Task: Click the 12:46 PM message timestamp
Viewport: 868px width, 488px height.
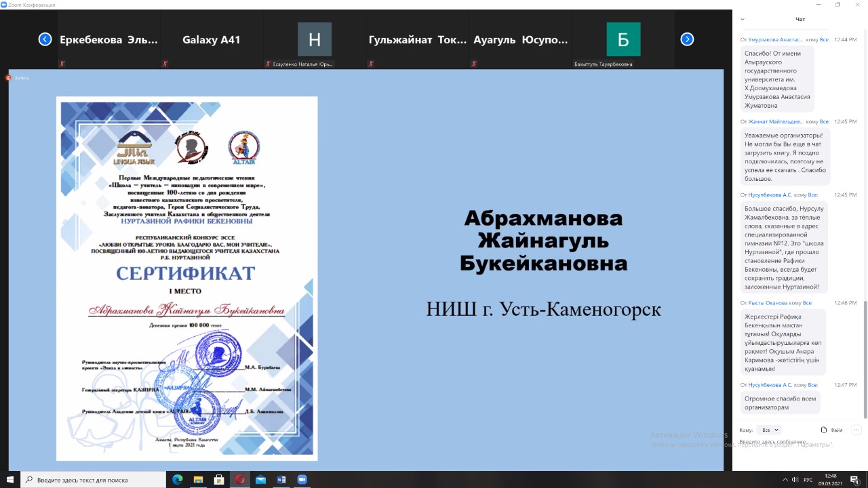Action: [845, 304]
